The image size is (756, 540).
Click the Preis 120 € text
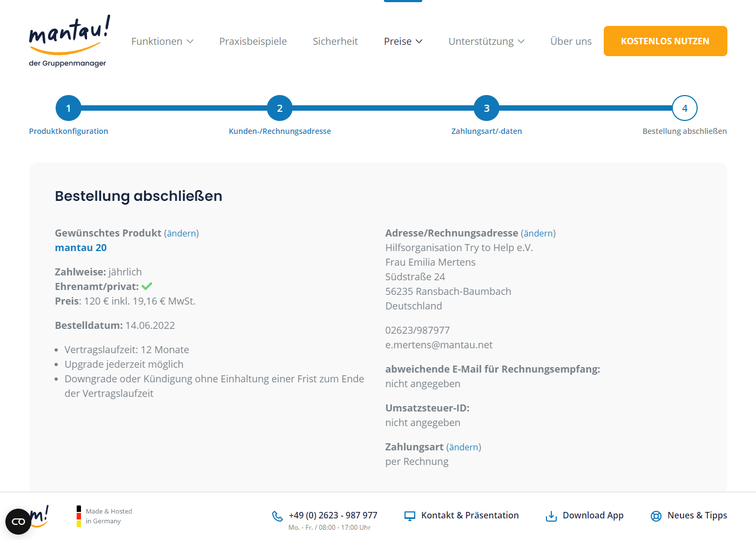pos(125,301)
